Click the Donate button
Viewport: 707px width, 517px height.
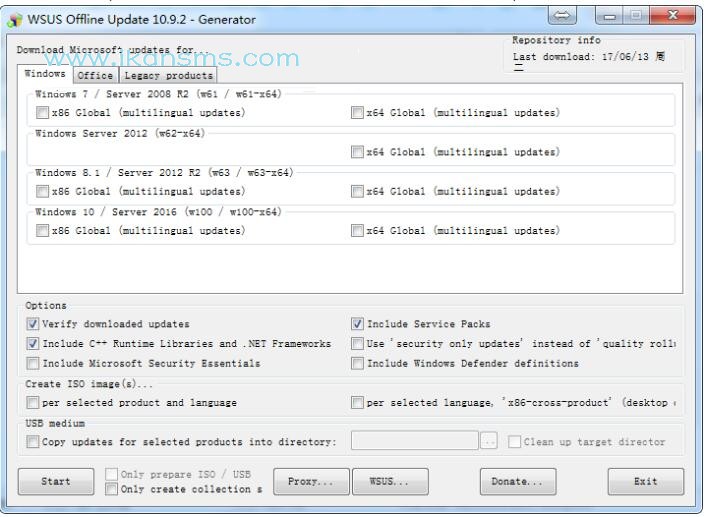pos(518,482)
